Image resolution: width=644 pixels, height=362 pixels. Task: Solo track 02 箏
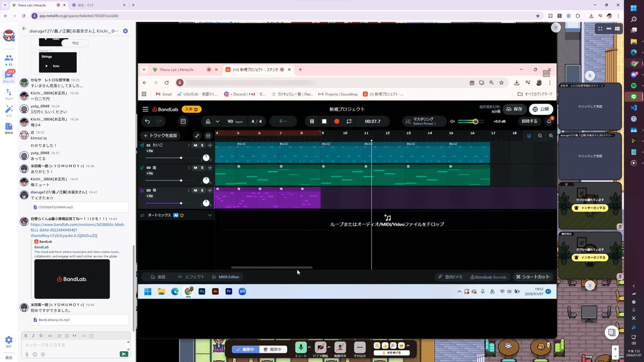tap(202, 168)
